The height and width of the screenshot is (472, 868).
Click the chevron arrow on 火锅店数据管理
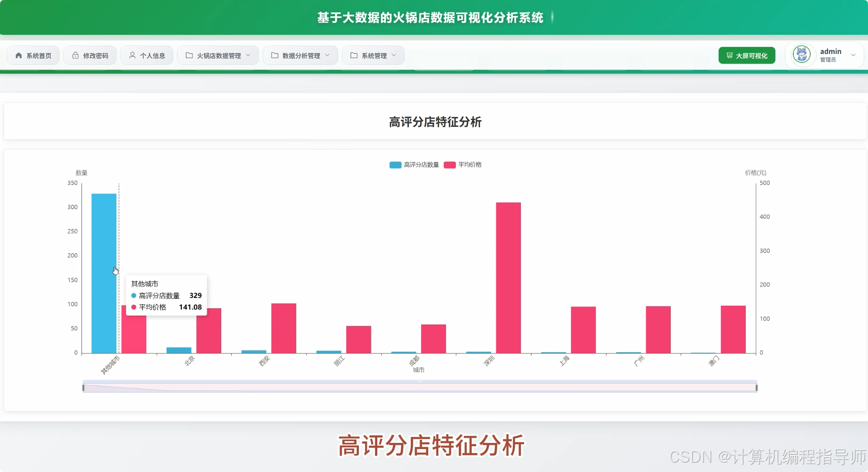pyautogui.click(x=248, y=55)
